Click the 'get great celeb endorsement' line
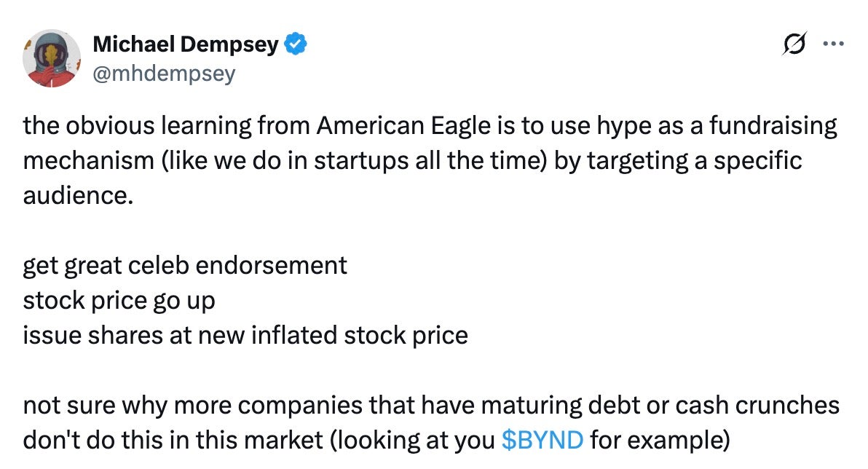868x469 pixels. [x=185, y=266]
